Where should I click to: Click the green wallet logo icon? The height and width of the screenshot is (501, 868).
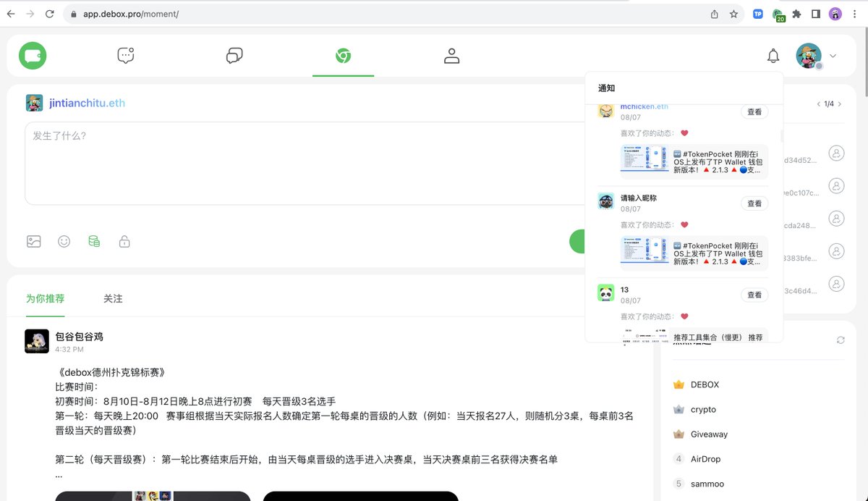(33, 55)
